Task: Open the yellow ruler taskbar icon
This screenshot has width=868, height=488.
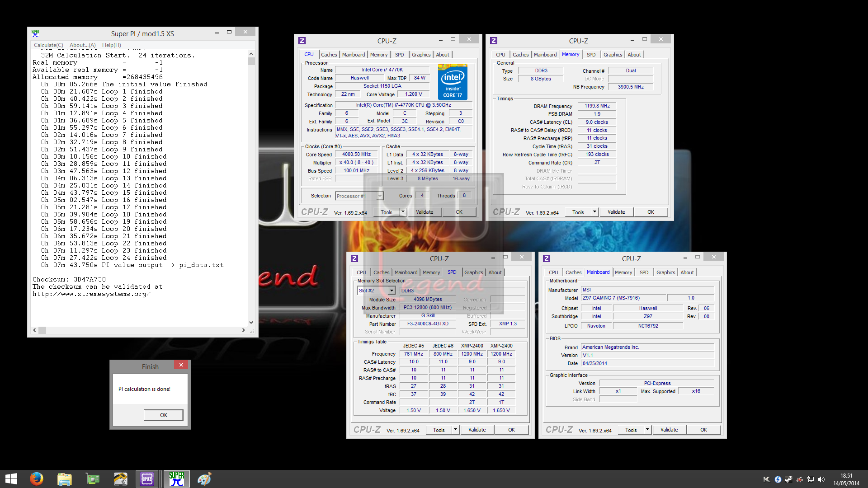Action: [x=120, y=479]
